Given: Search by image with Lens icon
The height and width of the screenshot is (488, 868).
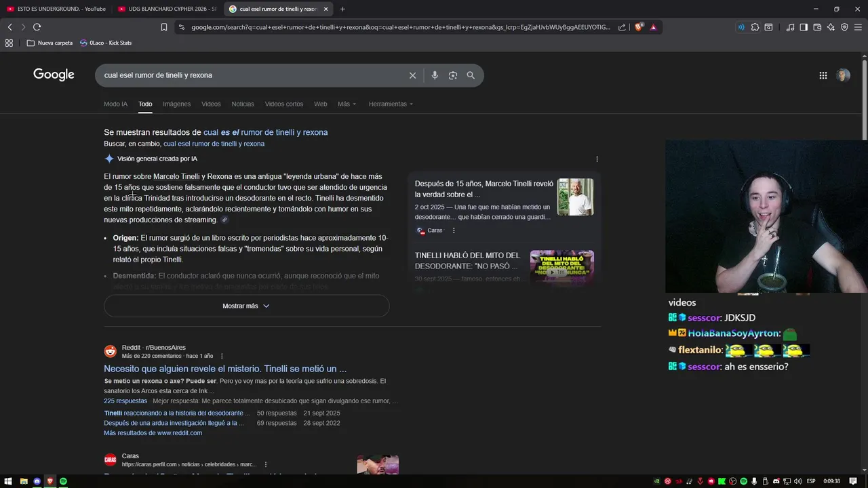Looking at the screenshot, I should coord(453,75).
